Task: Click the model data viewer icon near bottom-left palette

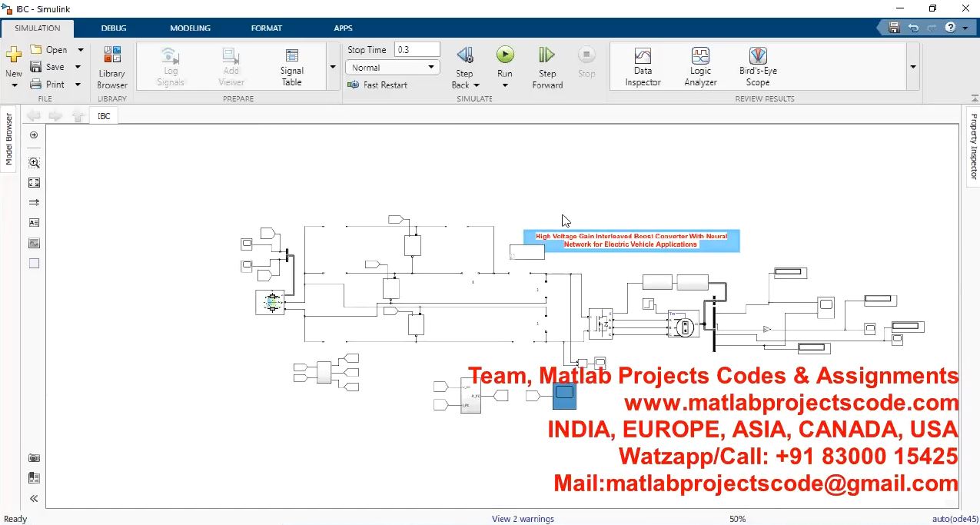Action: coord(34,477)
